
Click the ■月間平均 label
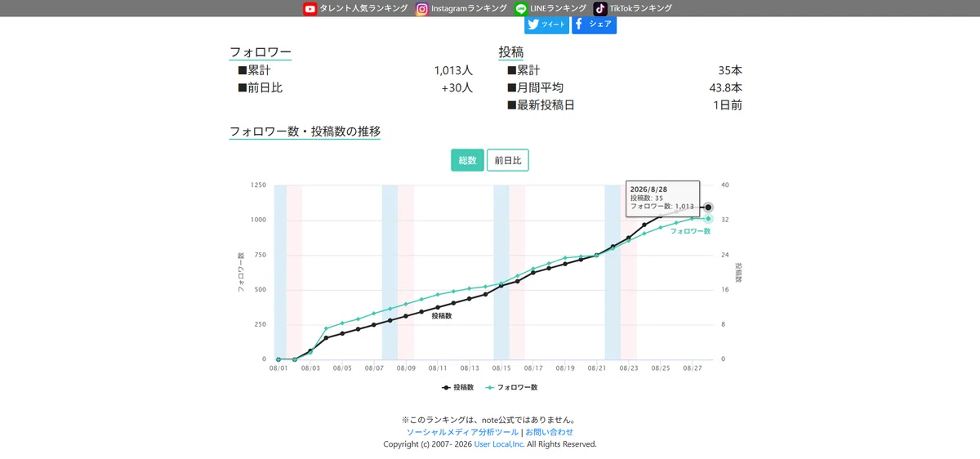535,87
